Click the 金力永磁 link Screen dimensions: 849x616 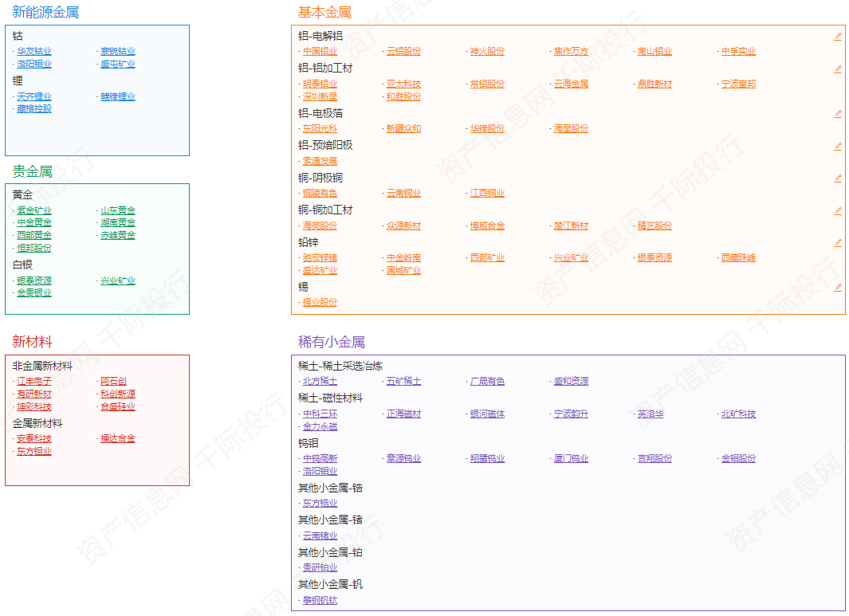[320, 426]
